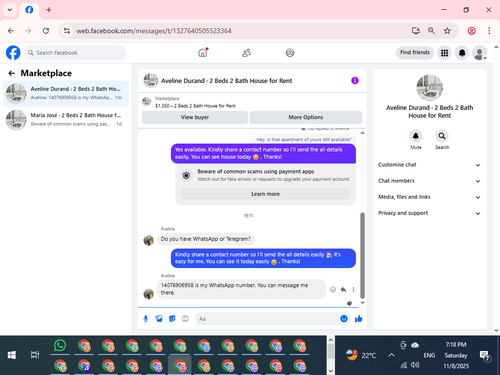Viewport: 500px width, 375px height.
Task: Open the Groups icon in top navigation
Action: pos(290,53)
